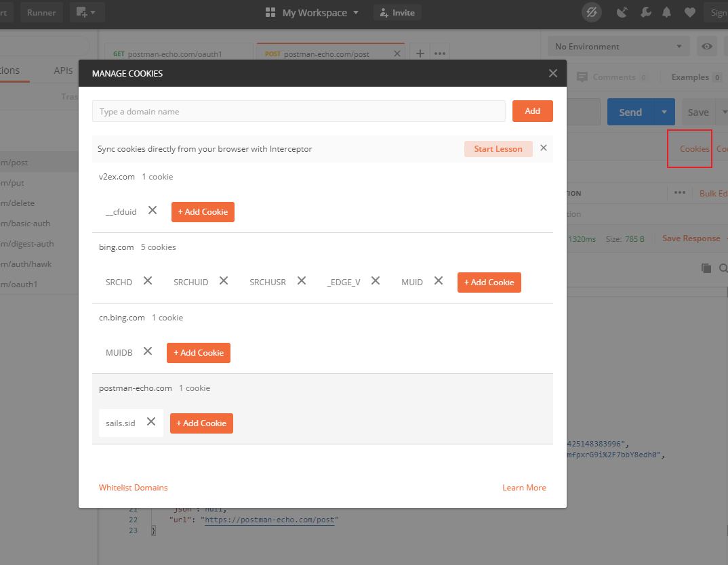728x565 pixels.
Task: Delete the MUID cookie
Action: click(x=439, y=281)
